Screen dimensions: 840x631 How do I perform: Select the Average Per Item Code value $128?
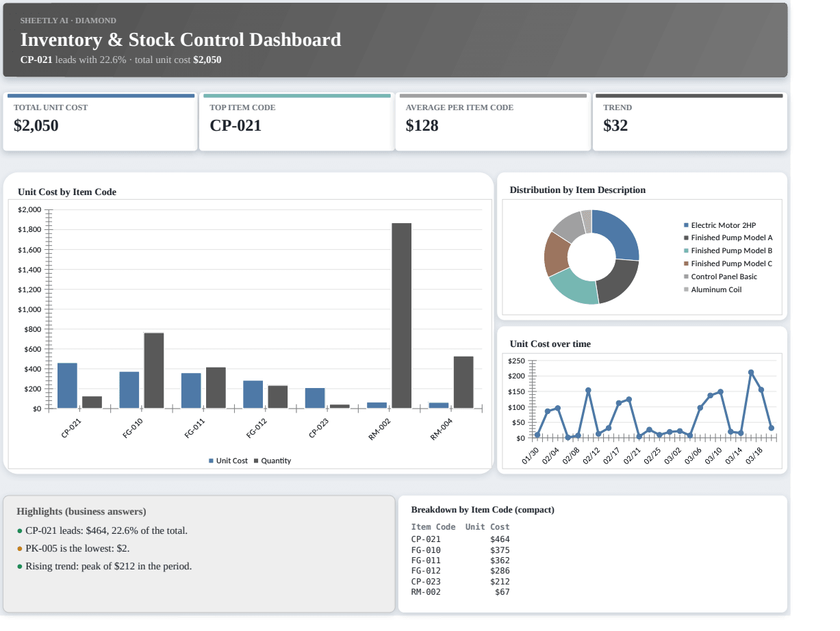point(422,126)
